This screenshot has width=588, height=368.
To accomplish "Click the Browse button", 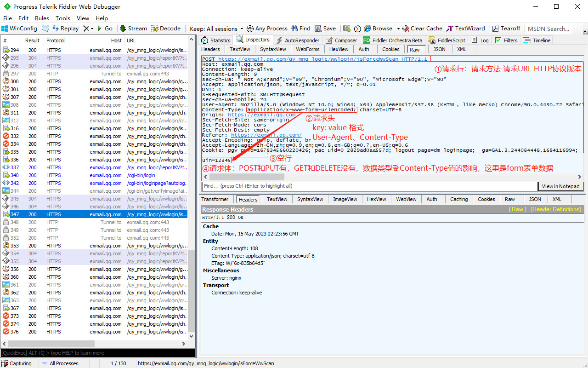I will pos(378,29).
